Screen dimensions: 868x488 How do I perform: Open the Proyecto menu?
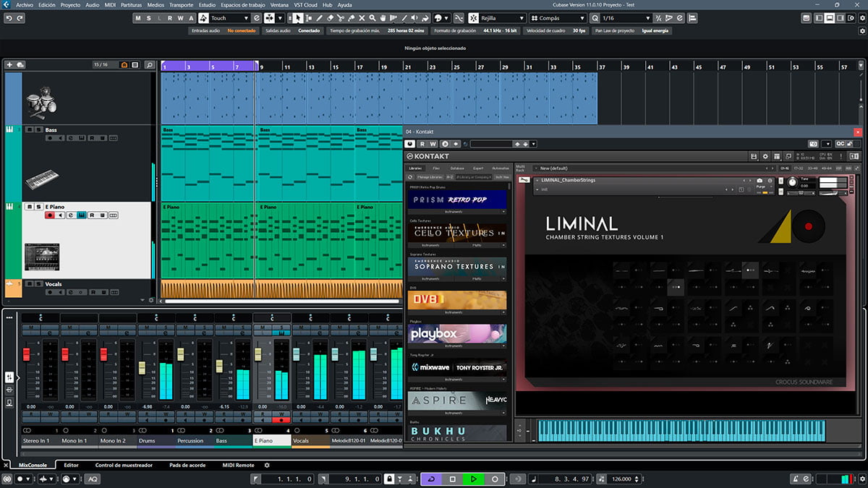coord(70,4)
